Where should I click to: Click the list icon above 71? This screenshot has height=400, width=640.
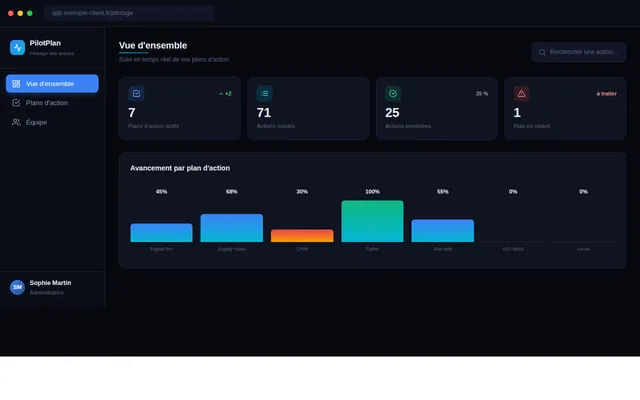pyautogui.click(x=264, y=93)
